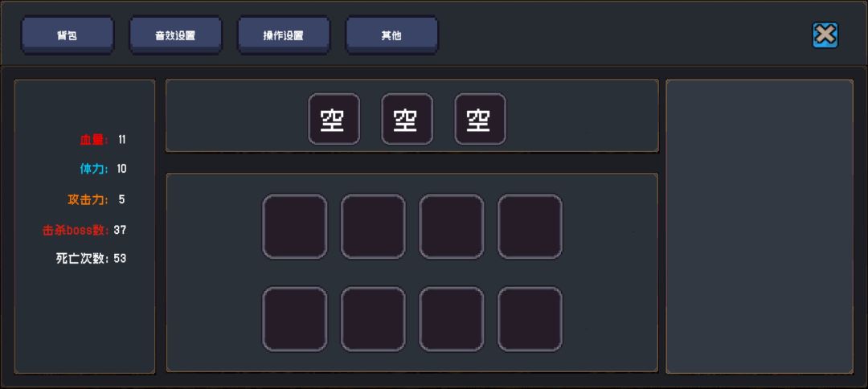Select the second inventory slot in top row

tap(373, 227)
